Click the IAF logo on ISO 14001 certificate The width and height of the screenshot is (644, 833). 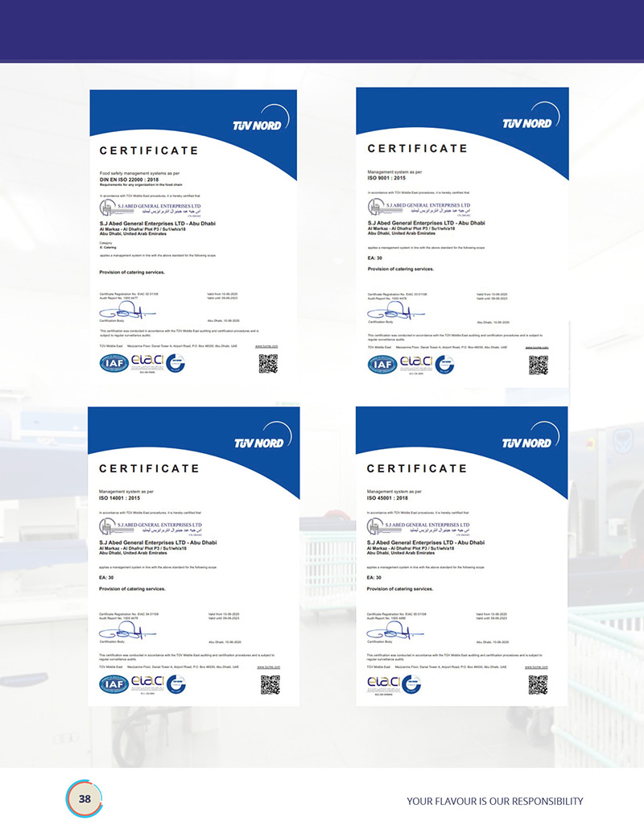click(x=114, y=684)
